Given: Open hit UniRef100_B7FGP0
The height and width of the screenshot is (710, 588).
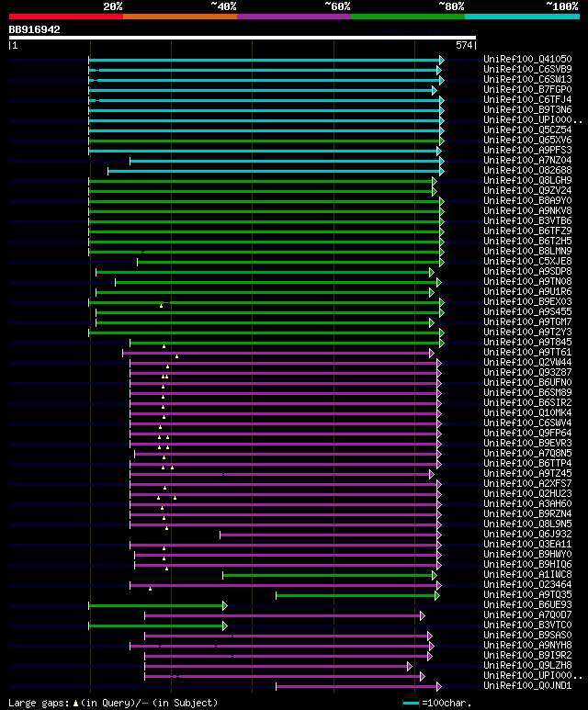Looking at the screenshot, I should pyautogui.click(x=527, y=90).
